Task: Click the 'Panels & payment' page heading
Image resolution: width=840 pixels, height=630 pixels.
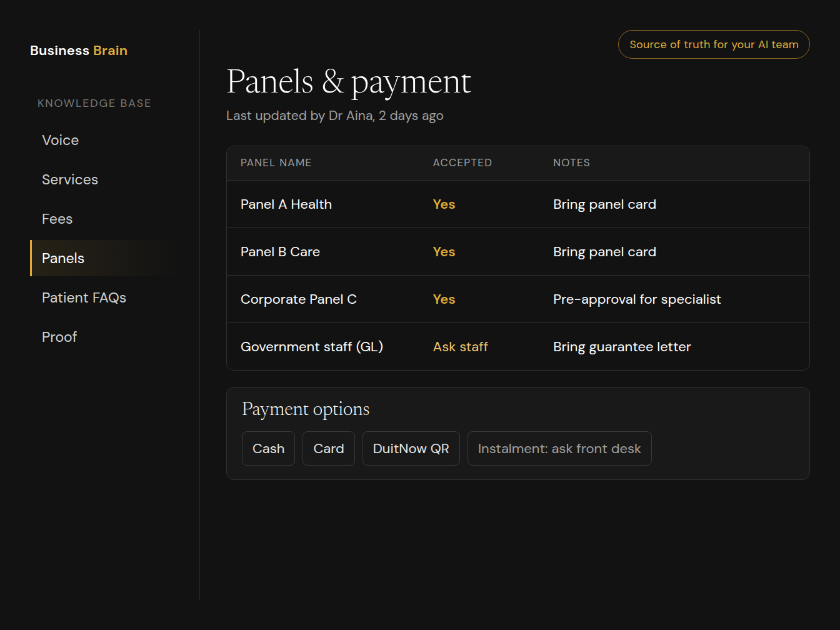Action: (x=349, y=82)
